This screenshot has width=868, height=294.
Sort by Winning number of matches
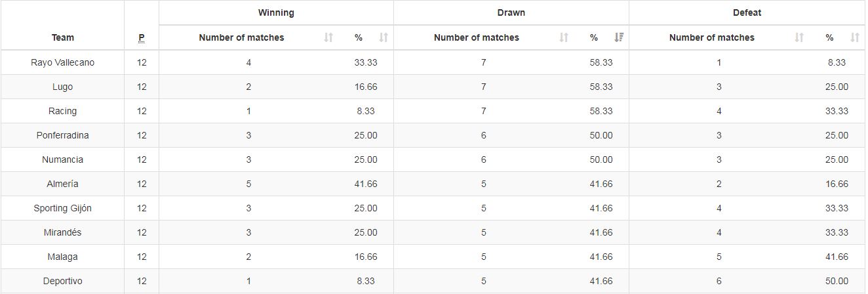click(x=328, y=37)
